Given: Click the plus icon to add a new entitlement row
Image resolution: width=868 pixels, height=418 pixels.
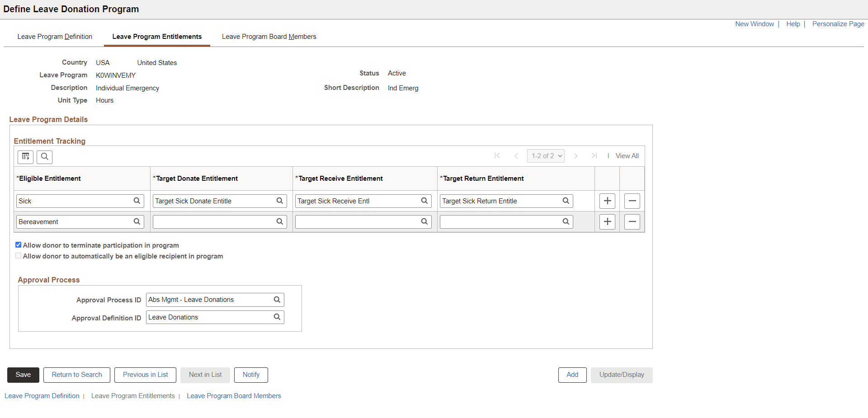Looking at the screenshot, I should (x=607, y=201).
